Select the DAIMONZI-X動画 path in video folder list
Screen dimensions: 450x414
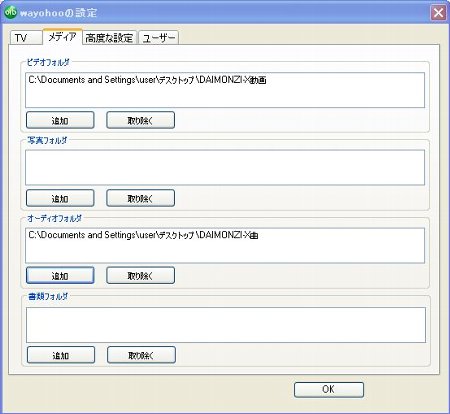147,80
